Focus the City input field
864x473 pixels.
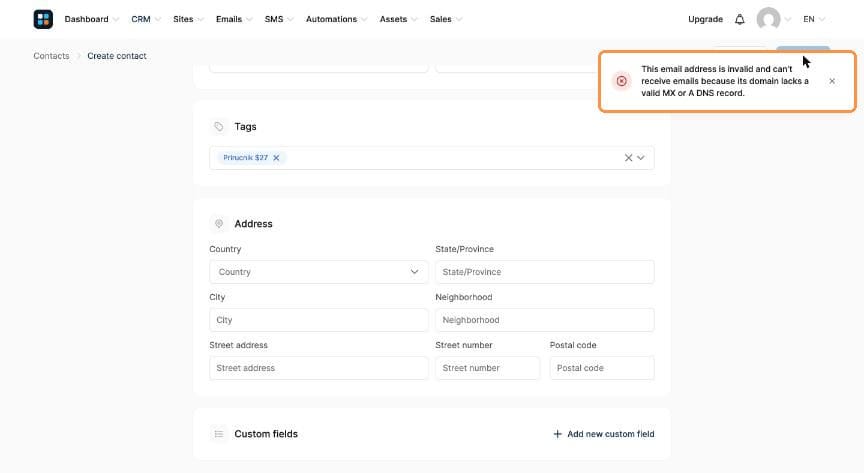[318, 320]
